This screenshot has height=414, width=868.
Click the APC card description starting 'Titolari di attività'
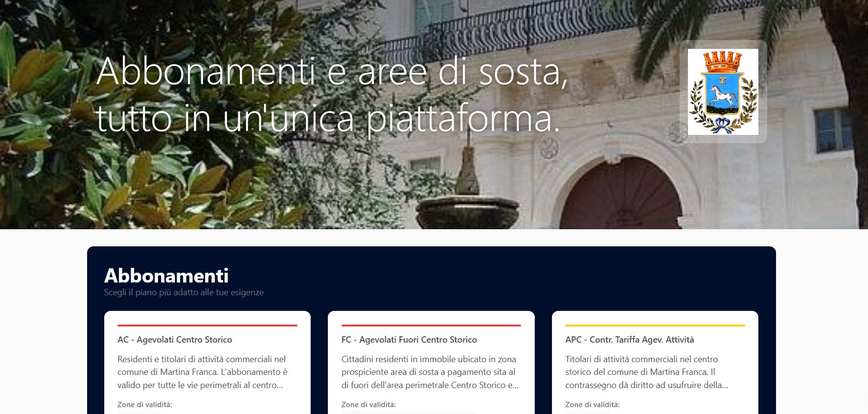click(646, 372)
